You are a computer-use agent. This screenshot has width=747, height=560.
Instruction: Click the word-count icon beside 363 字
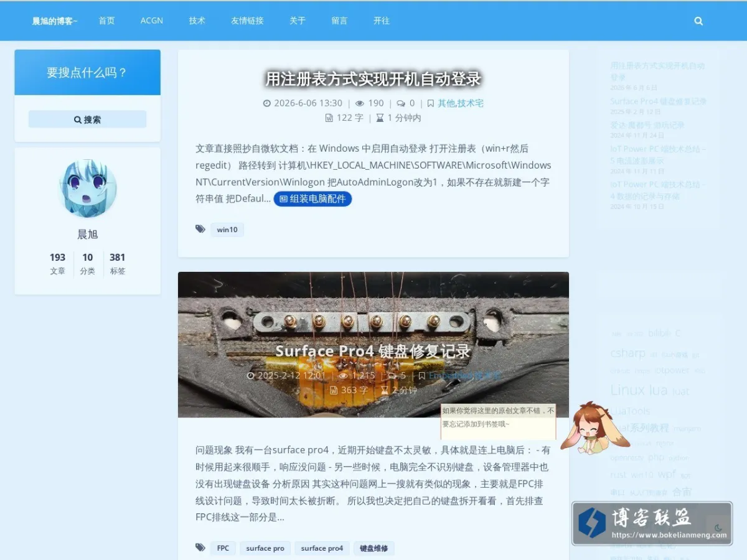pos(334,390)
